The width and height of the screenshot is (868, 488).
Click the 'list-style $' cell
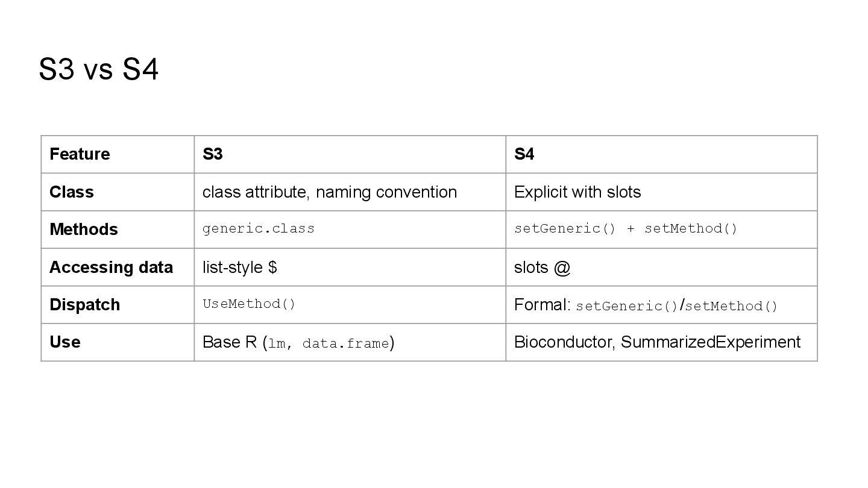[239, 267]
